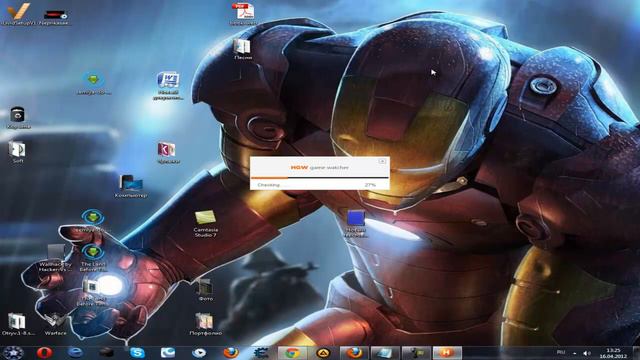This screenshot has height=360, width=640.
Task: Switch to the AIMP triangle taskbar icon
Action: click(323, 353)
